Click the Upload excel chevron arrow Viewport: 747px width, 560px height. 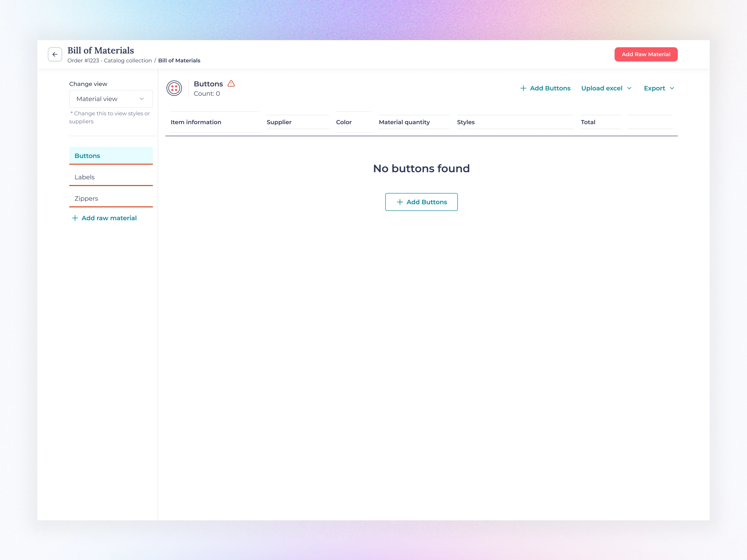pyautogui.click(x=629, y=88)
